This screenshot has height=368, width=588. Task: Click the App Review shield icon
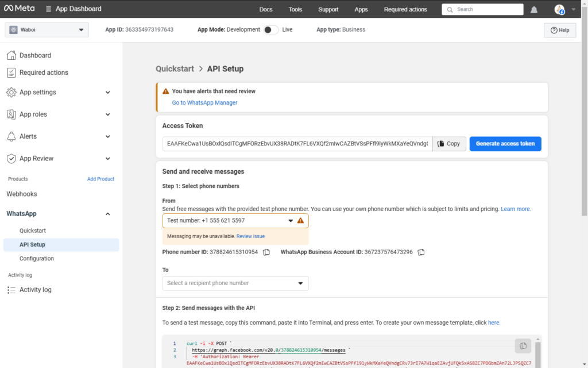click(x=11, y=159)
